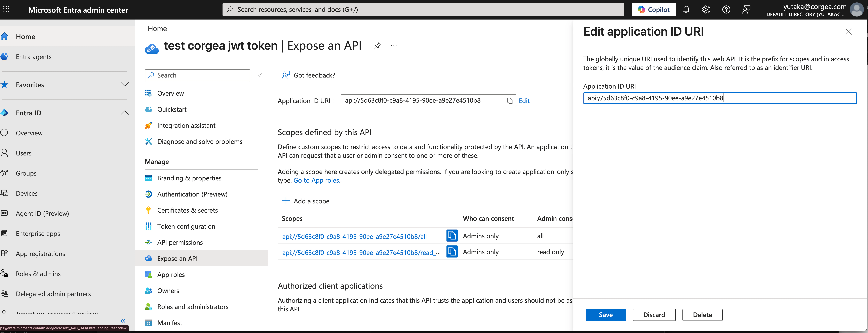Click the user profile avatar

pos(857,10)
